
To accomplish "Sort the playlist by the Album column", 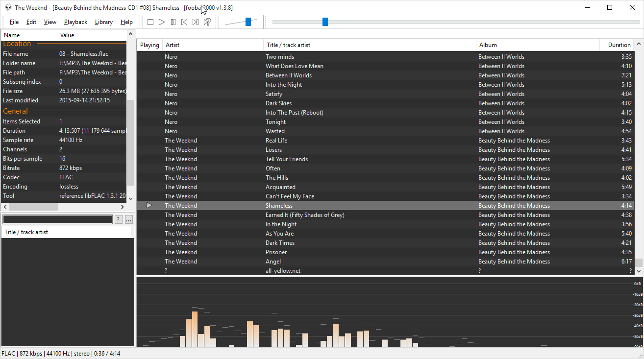I will (538, 45).
